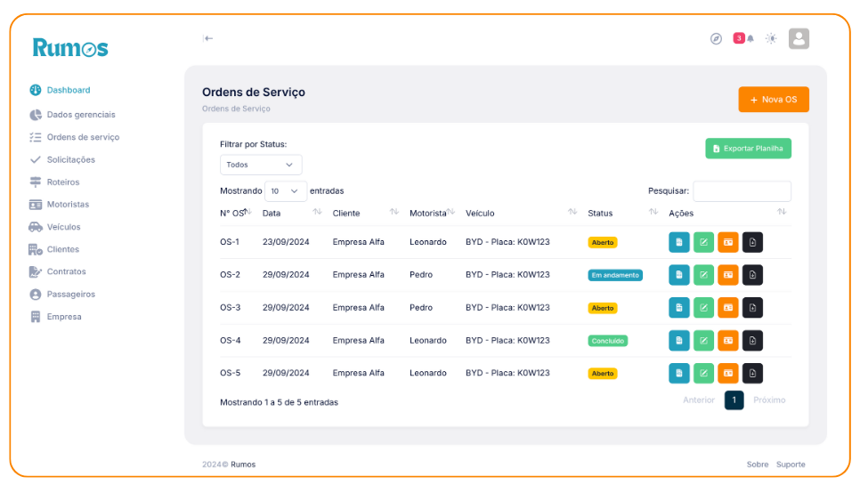Open the user profile avatar

click(799, 38)
